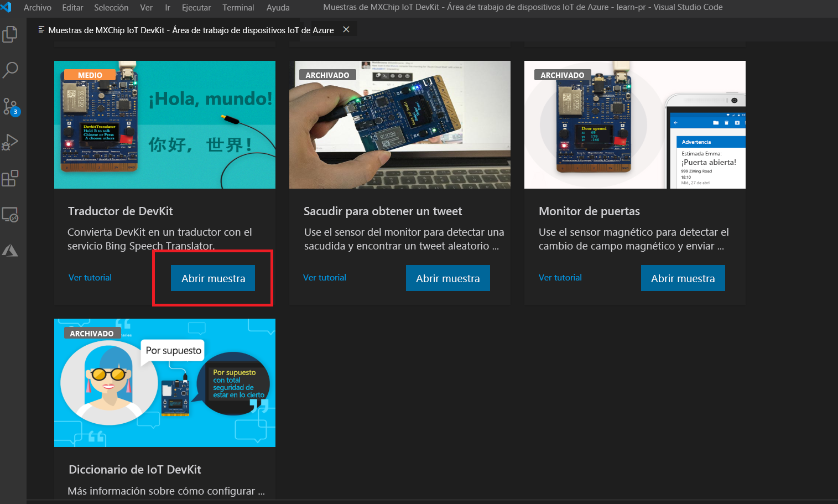Click the Visual Studio Code logo icon
This screenshot has height=504, width=838.
(6, 7)
